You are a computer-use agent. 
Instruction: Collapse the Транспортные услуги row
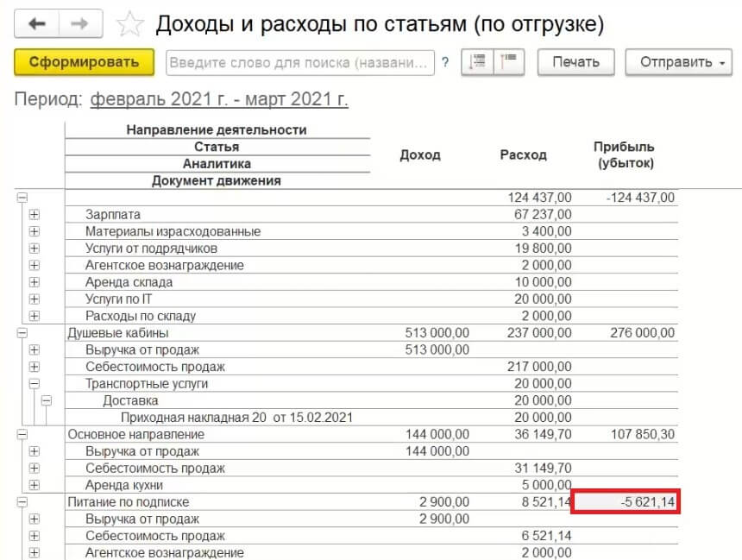(34, 383)
